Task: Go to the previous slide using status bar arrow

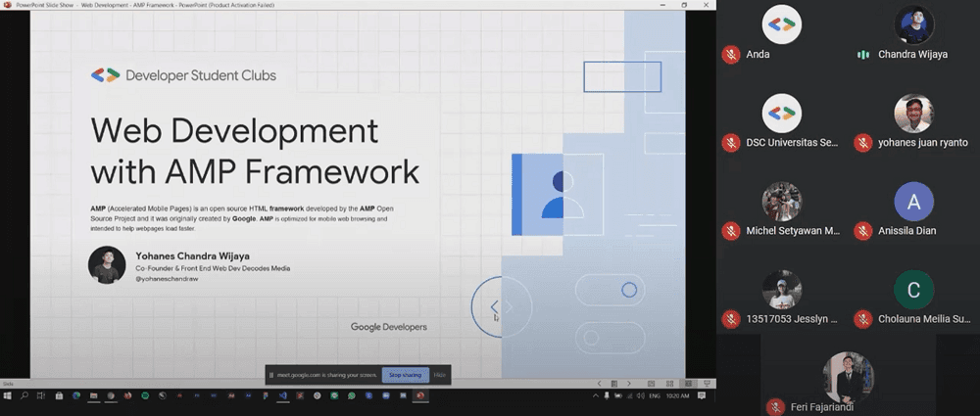Action: pos(601,384)
